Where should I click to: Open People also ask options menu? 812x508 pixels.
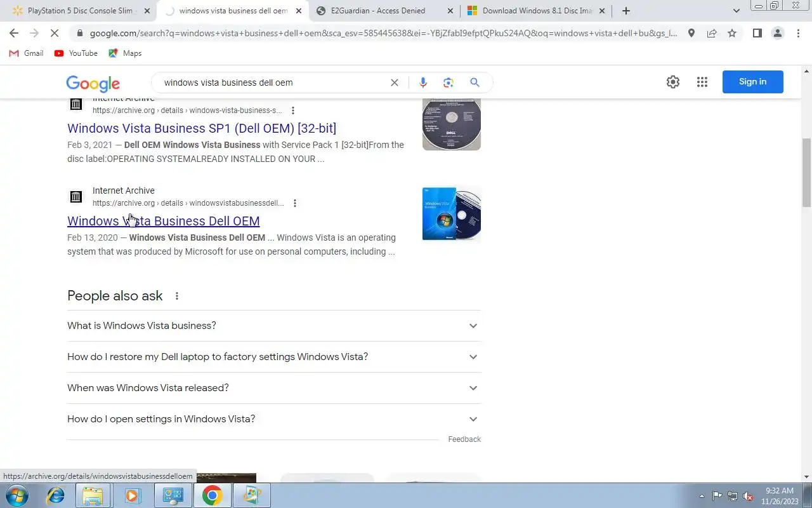(177, 296)
